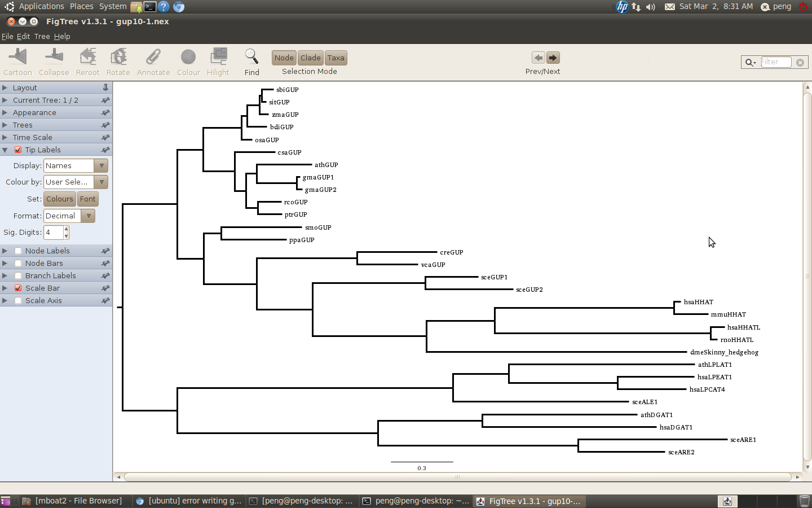Click the Cartoon toolbar icon

click(x=17, y=58)
